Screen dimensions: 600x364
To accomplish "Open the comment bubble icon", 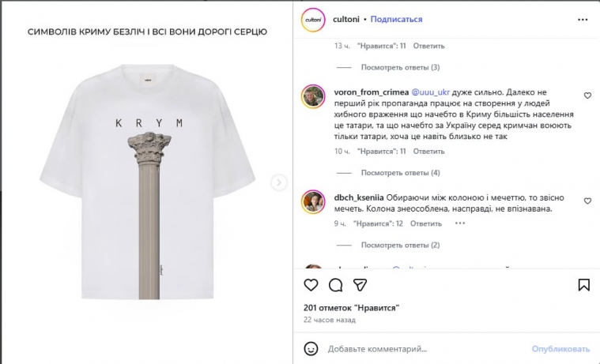I will 335,285.
